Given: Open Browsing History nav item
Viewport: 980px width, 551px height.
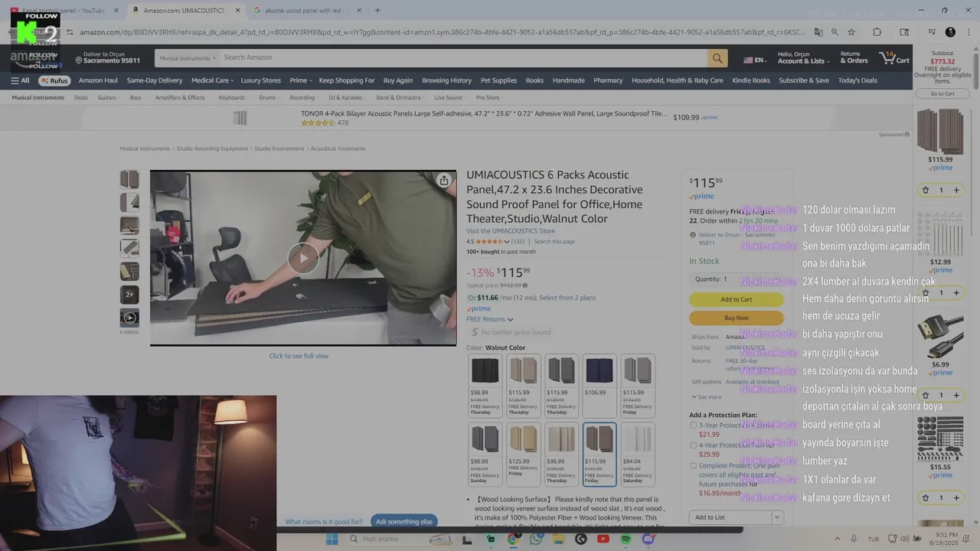Looking at the screenshot, I should [x=446, y=80].
